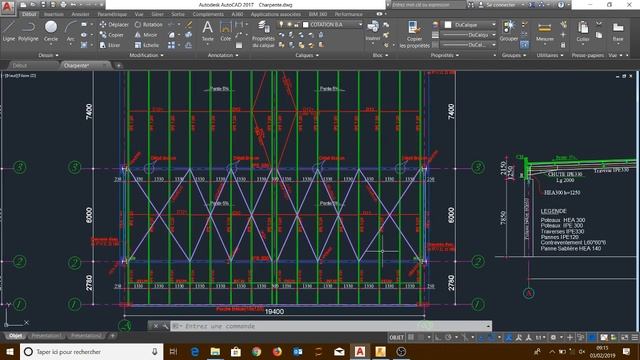This screenshot has width=640, height=360.
Task: Open the Base view tool
Action: (618, 32)
